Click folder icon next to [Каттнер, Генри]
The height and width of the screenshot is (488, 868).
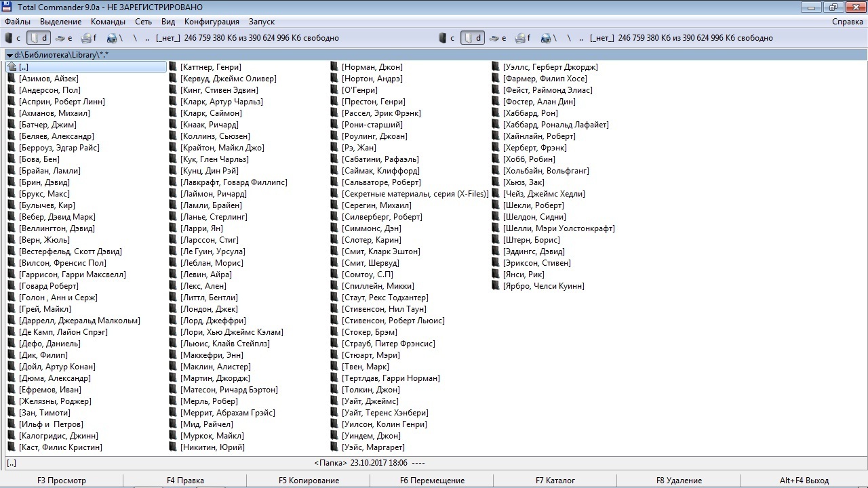point(173,67)
